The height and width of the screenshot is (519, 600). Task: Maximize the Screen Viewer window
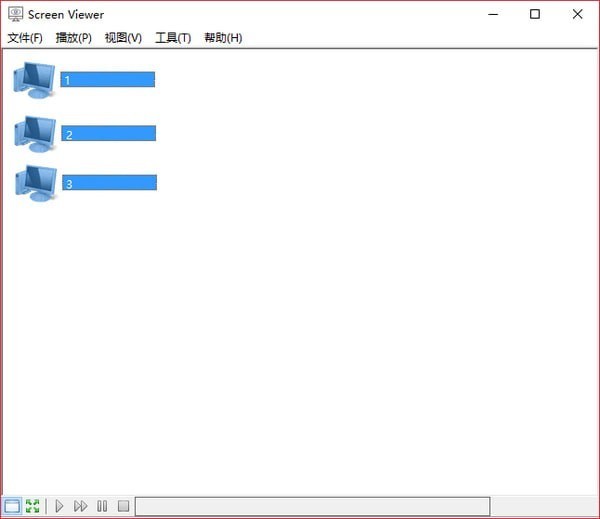[x=535, y=14]
